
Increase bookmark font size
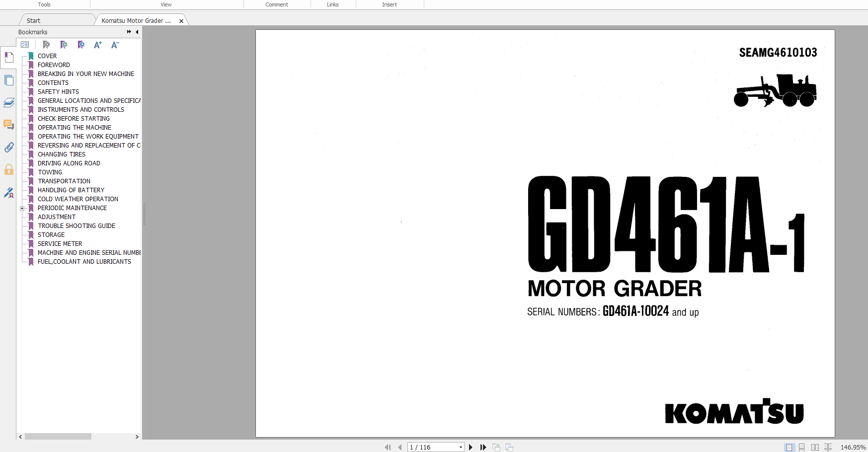click(98, 45)
